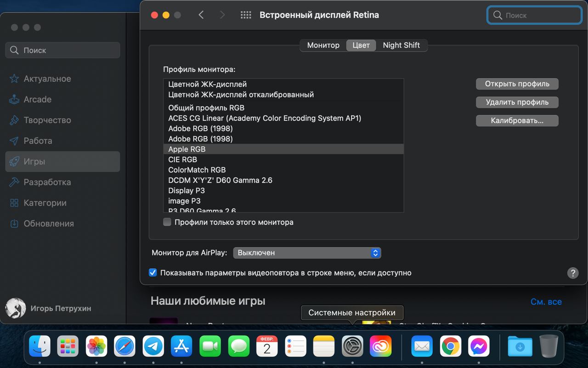Open Safari browser in Dock

(x=125, y=346)
